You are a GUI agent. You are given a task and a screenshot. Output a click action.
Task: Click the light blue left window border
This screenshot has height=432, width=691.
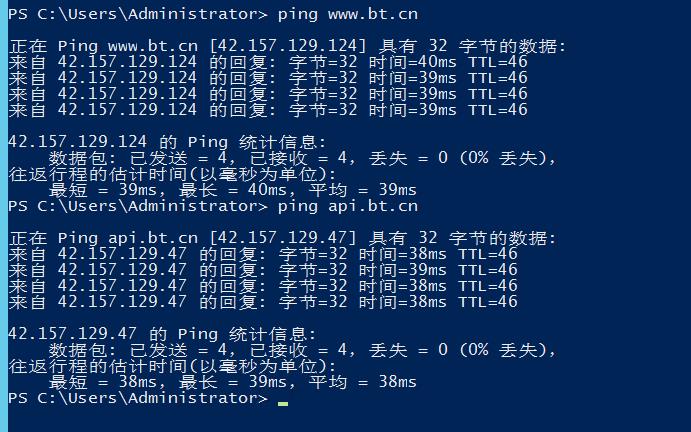[x=4, y=216]
